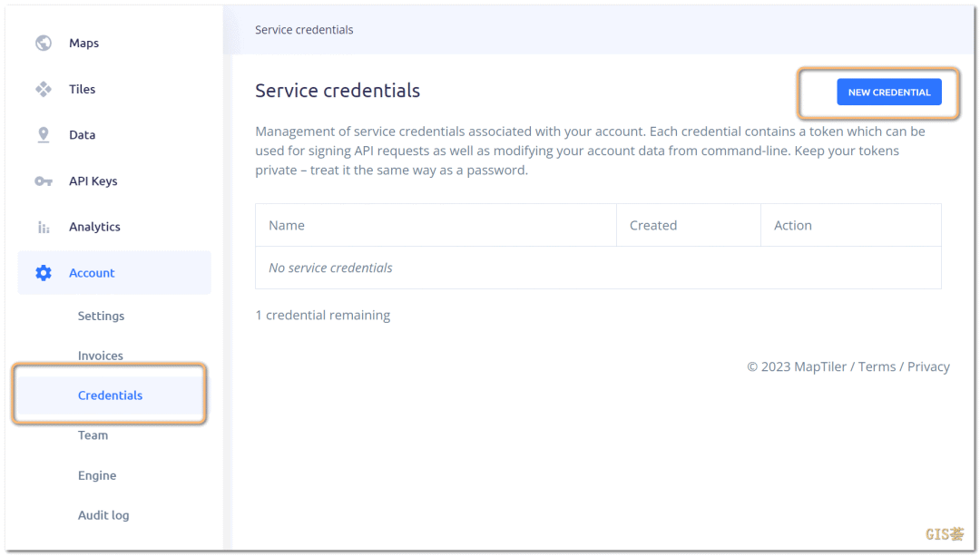
Task: Open the Analytics section
Action: click(94, 227)
